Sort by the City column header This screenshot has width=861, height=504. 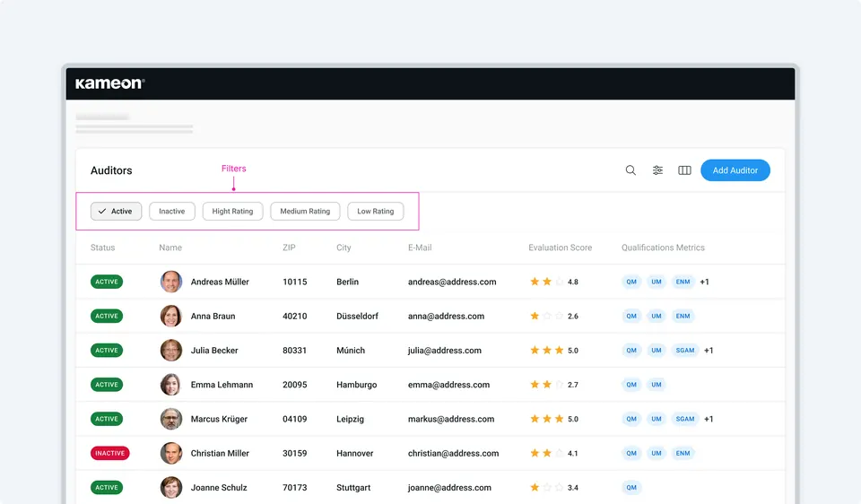tap(344, 248)
